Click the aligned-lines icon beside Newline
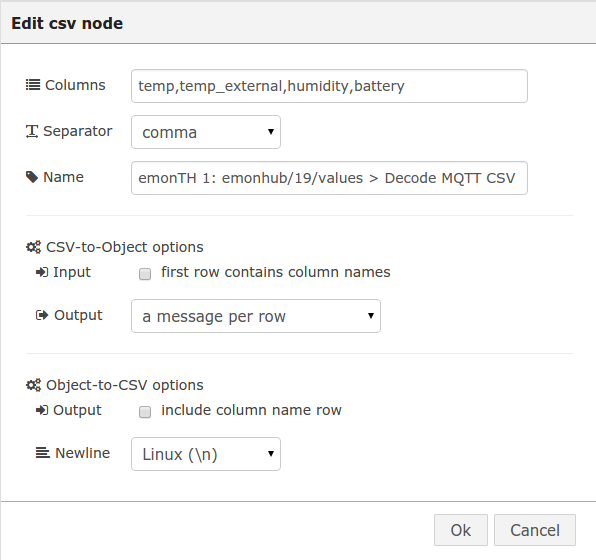This screenshot has width=596, height=560. click(x=43, y=453)
